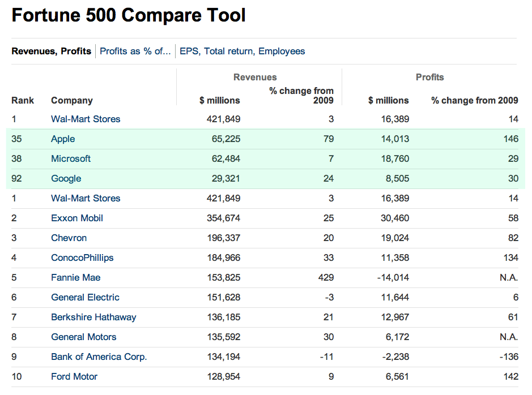Open the Wal-Mart Stores link above Exxon Mobil
The image size is (532, 395).
(86, 198)
